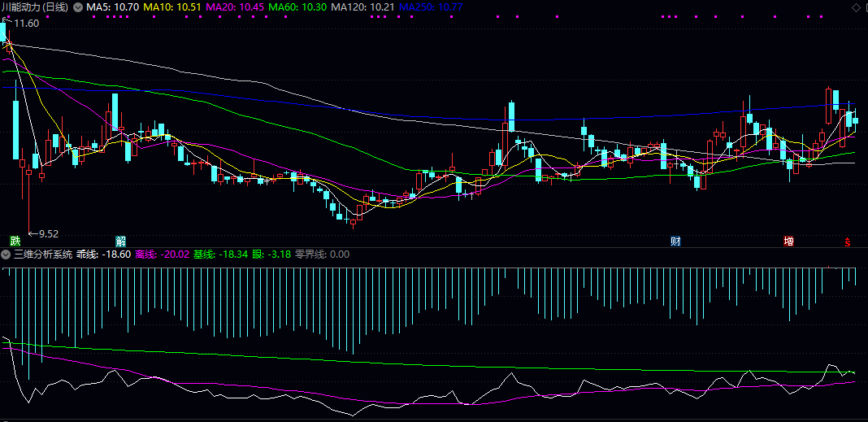Click the 川能动力 (日线) chart title
868x422 pixels.
pyautogui.click(x=34, y=7)
